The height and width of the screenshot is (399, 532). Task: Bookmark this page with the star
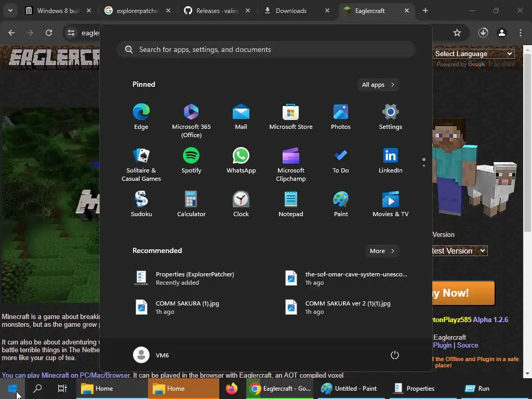(x=457, y=33)
